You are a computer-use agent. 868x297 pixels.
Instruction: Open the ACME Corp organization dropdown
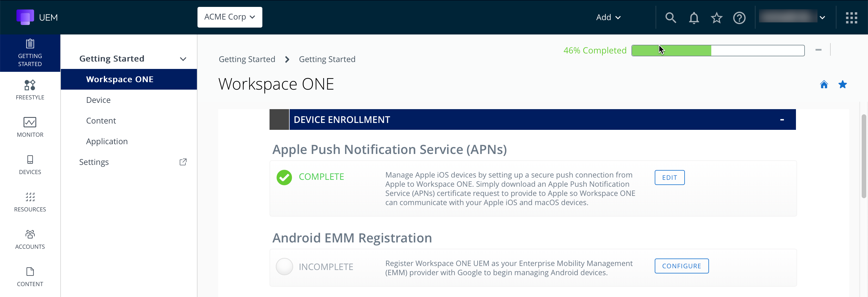pos(229,17)
